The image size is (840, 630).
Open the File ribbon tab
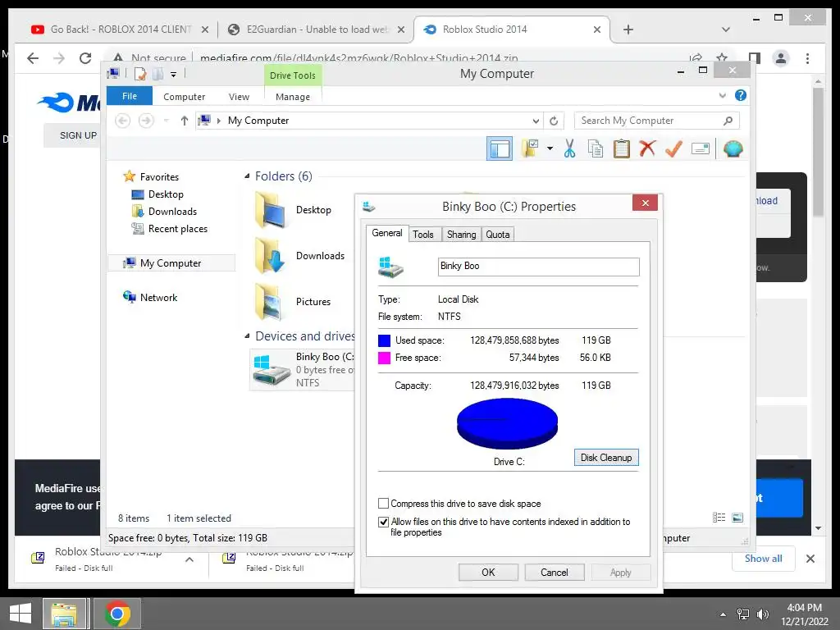click(x=130, y=96)
